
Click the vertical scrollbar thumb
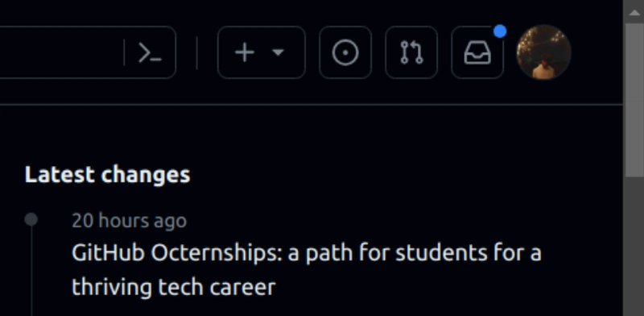[x=634, y=100]
